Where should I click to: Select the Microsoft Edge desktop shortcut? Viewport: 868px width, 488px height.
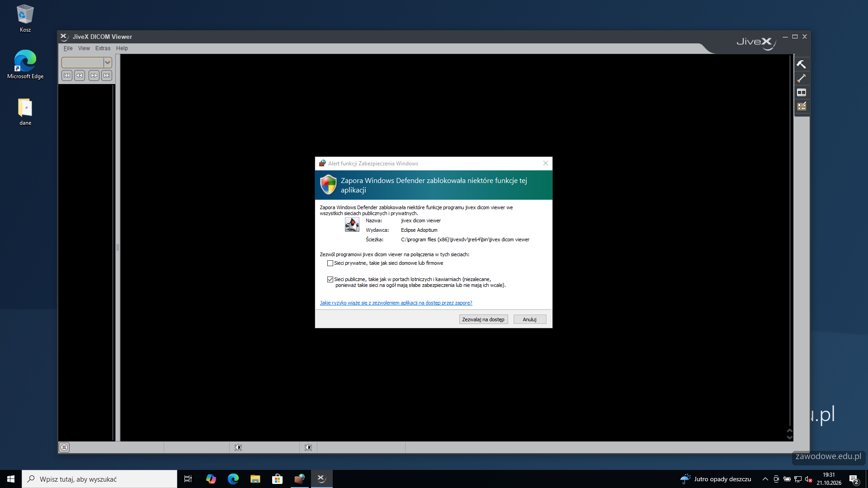tap(25, 65)
